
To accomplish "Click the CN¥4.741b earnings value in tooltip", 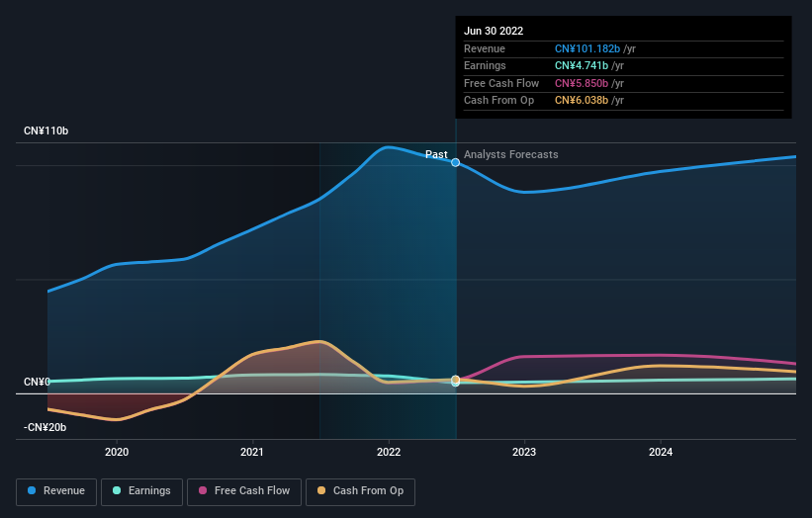I will click(x=582, y=65).
